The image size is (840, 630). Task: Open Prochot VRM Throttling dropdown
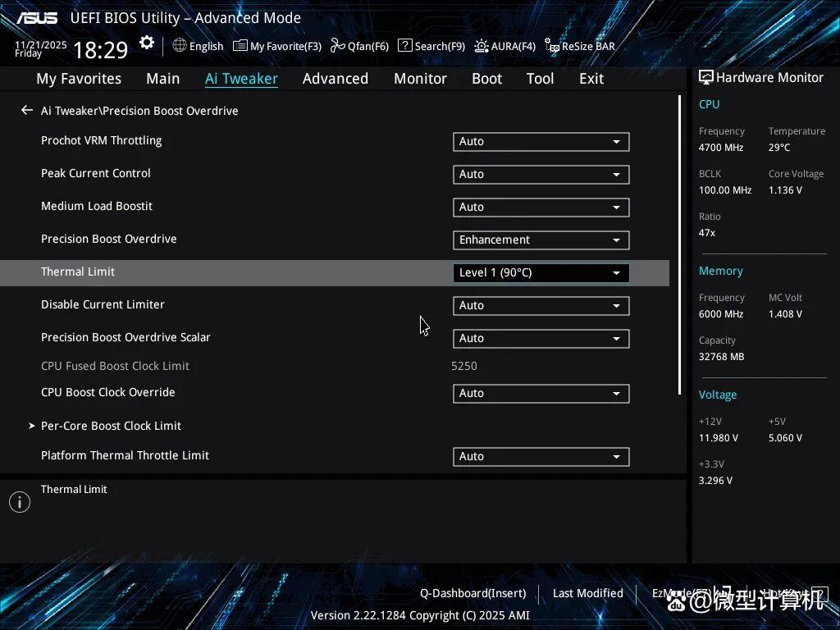[x=541, y=142]
